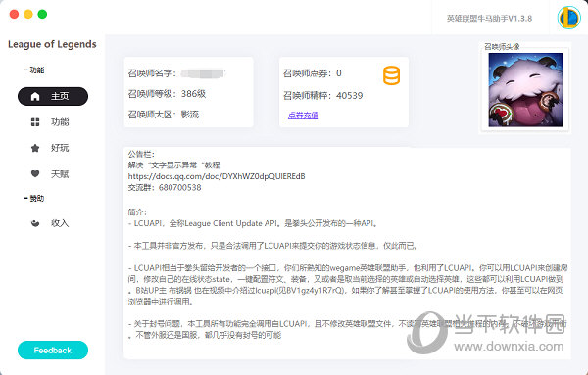Click the 公告栏 heading text
Image resolution: width=588 pixels, height=375 pixels.
tap(141, 154)
